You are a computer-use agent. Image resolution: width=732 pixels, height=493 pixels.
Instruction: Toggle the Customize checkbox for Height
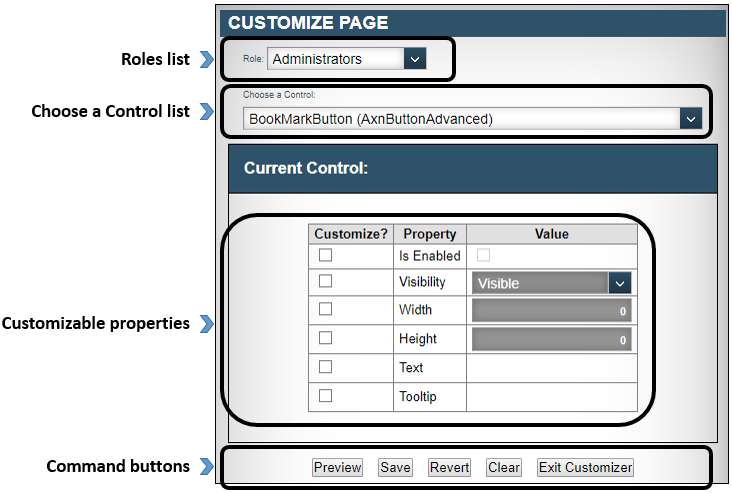coord(325,338)
